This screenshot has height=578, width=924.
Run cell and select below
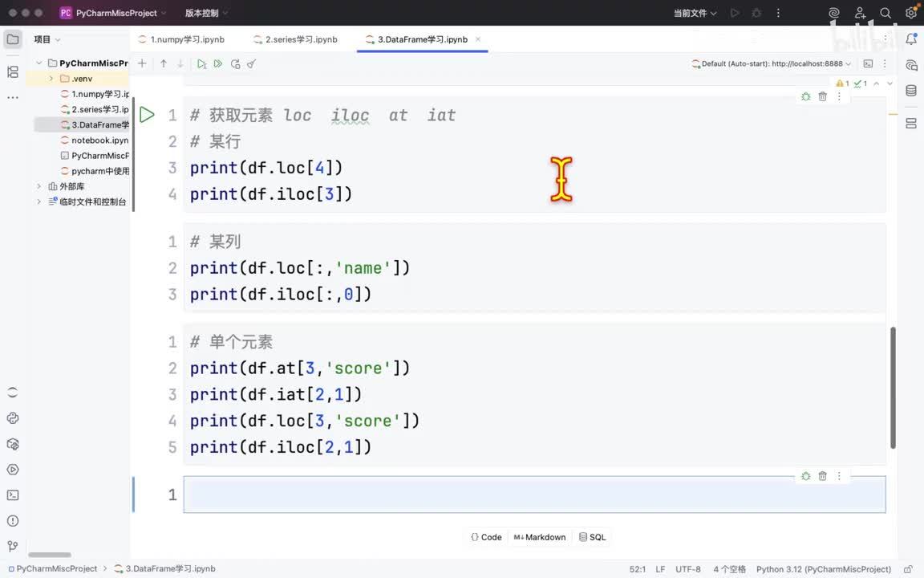point(201,63)
